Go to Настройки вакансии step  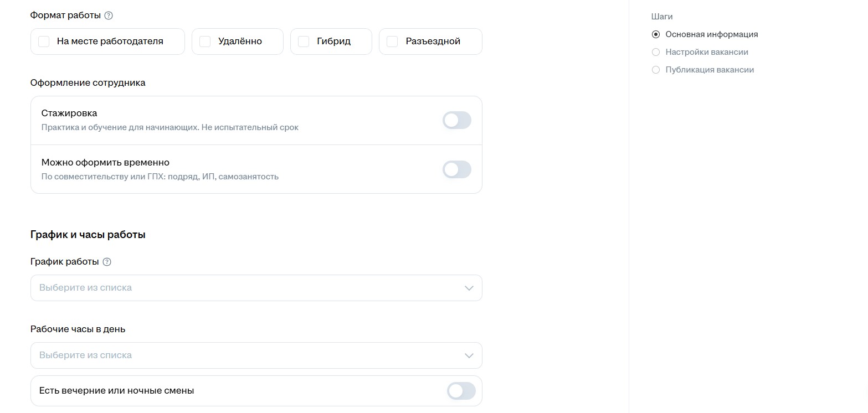click(x=656, y=52)
